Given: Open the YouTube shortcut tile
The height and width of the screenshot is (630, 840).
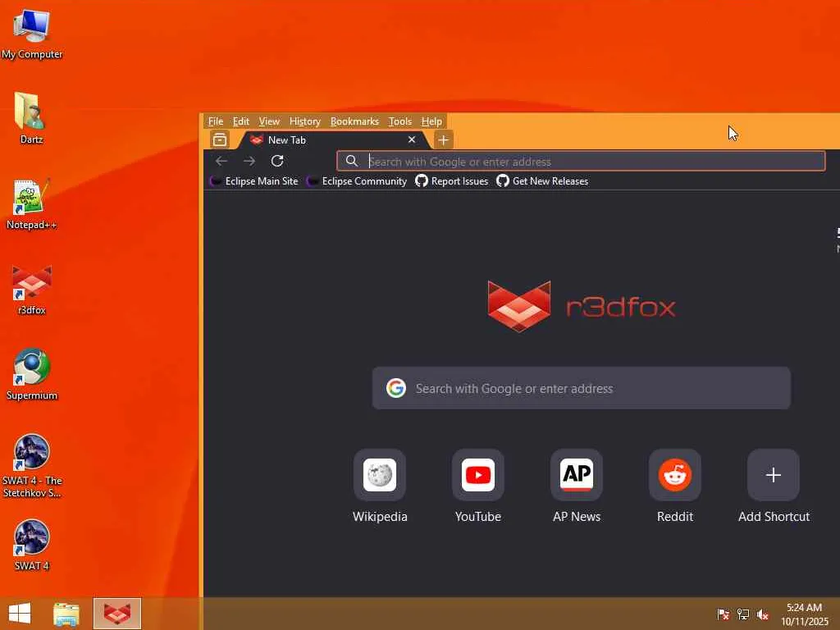Looking at the screenshot, I should [x=478, y=486].
